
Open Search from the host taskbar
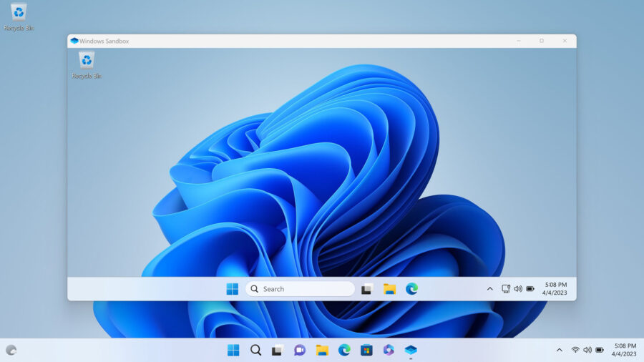pos(255,350)
